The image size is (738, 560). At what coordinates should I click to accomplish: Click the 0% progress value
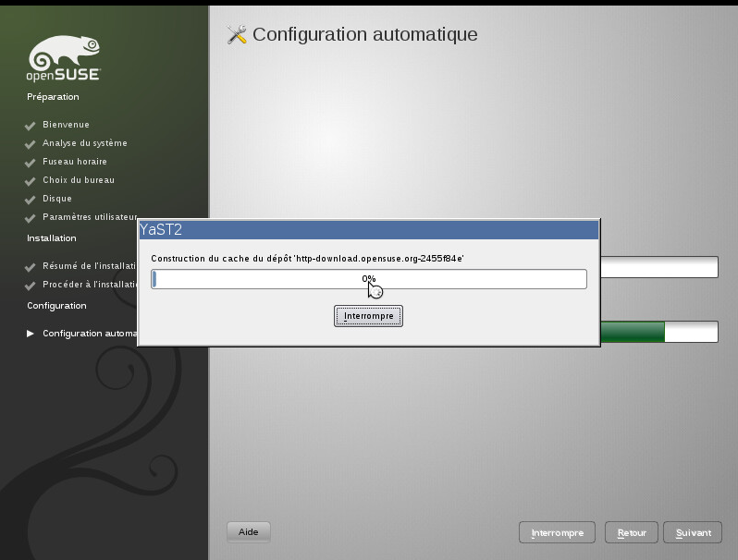[368, 279]
